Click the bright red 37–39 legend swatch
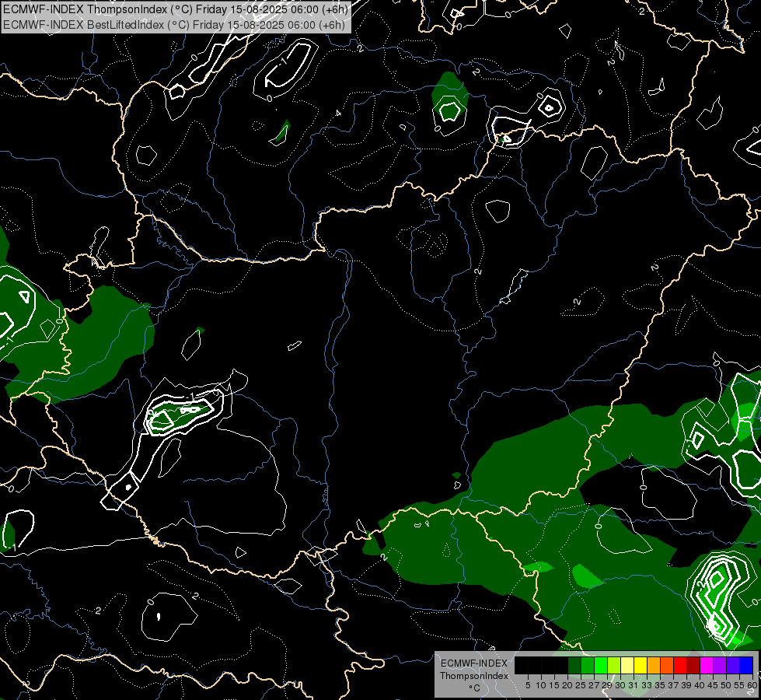This screenshot has height=700, width=761. click(x=680, y=665)
